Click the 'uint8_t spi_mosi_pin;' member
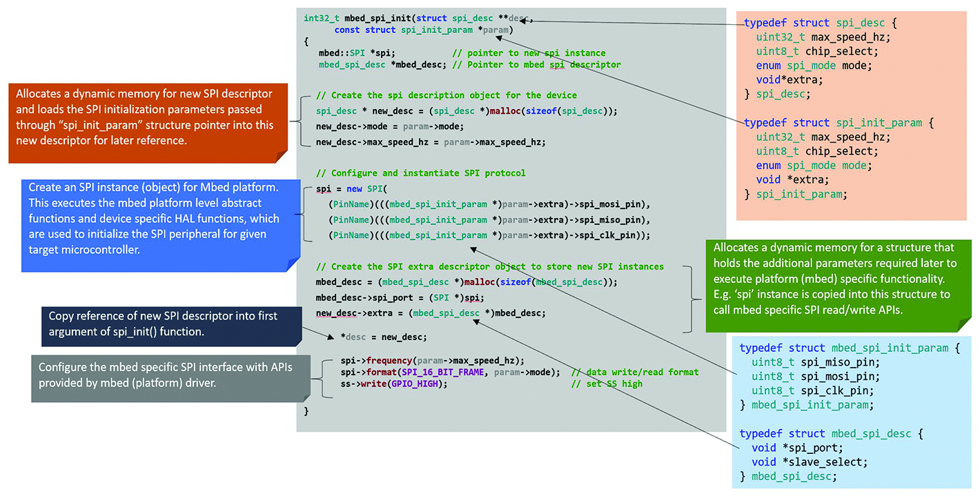 (x=816, y=377)
